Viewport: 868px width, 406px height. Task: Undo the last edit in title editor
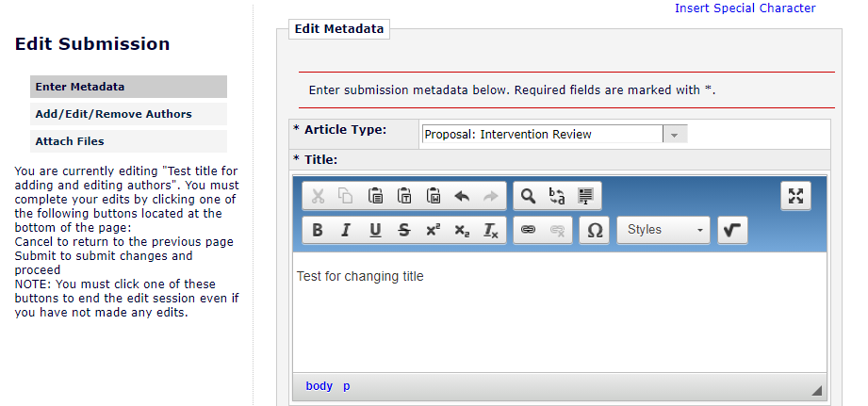(462, 196)
